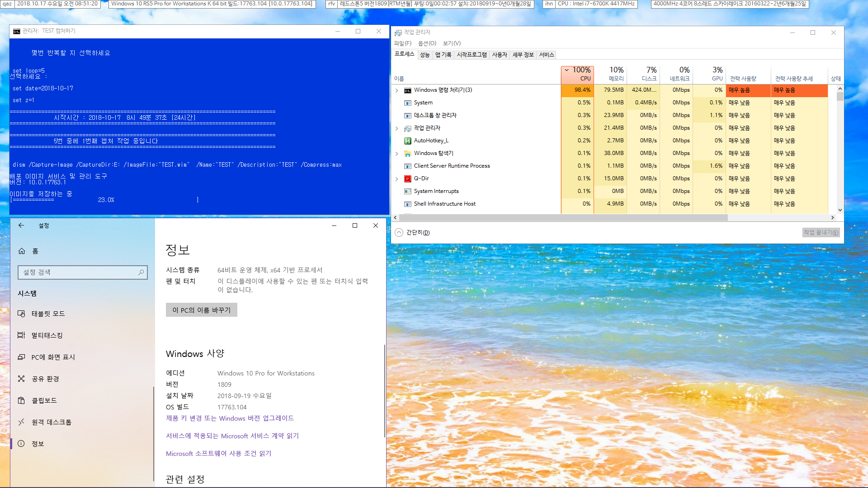Switch to the 서비스 tab
868x488 pixels.
(x=547, y=55)
